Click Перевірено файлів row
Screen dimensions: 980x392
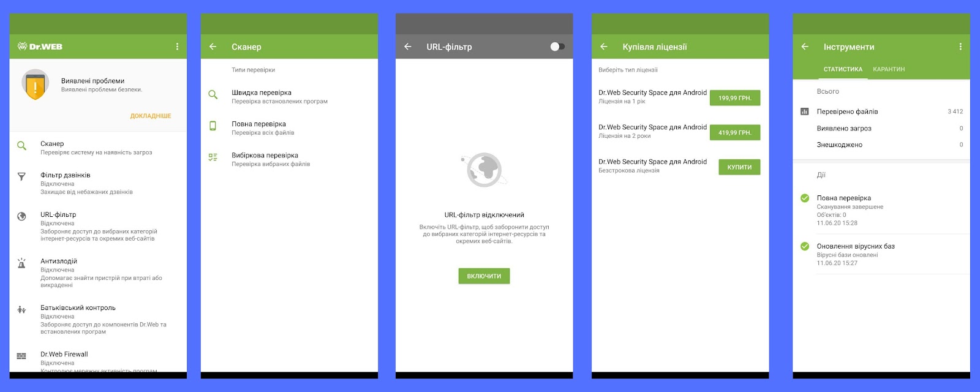[881, 111]
